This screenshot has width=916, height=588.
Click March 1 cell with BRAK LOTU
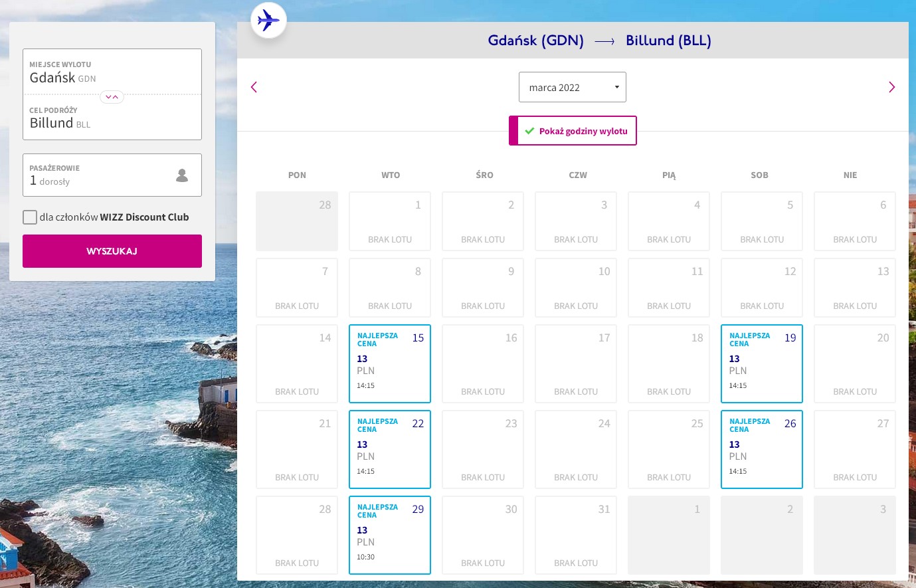click(390, 221)
